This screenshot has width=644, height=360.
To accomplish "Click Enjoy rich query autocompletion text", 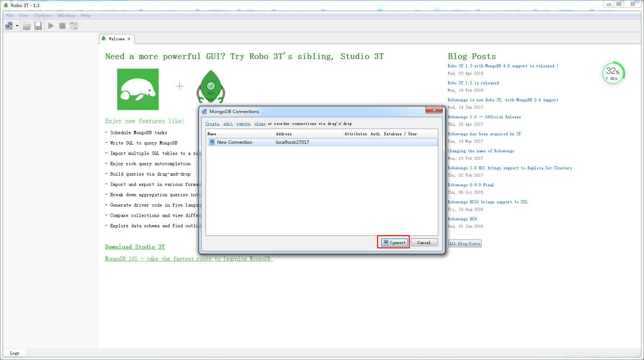I will tap(150, 164).
